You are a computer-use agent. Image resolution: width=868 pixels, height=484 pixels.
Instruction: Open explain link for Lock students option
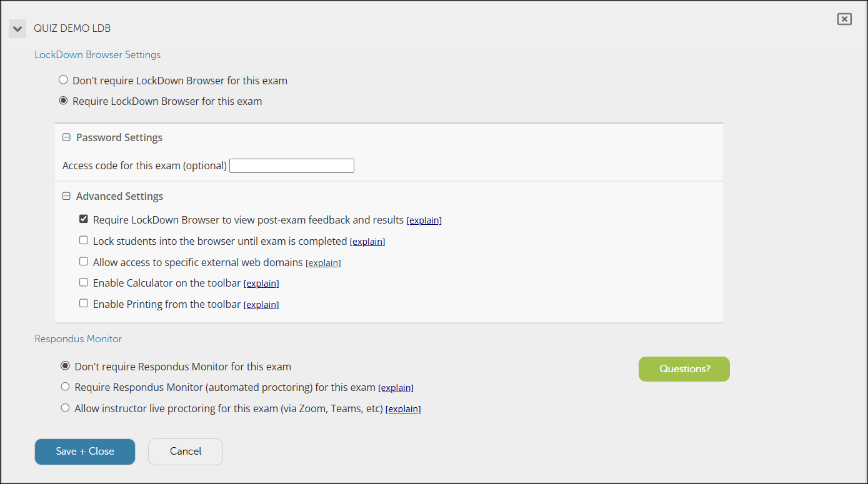point(367,242)
